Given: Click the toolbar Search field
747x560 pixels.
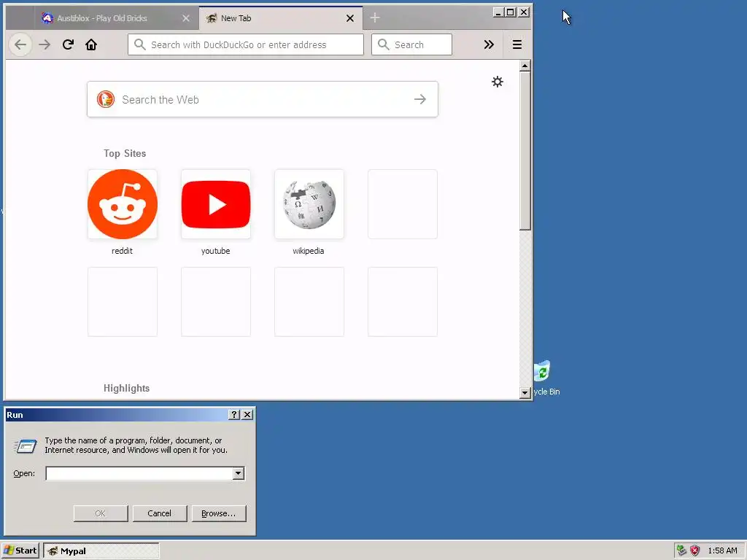Looking at the screenshot, I should (411, 44).
